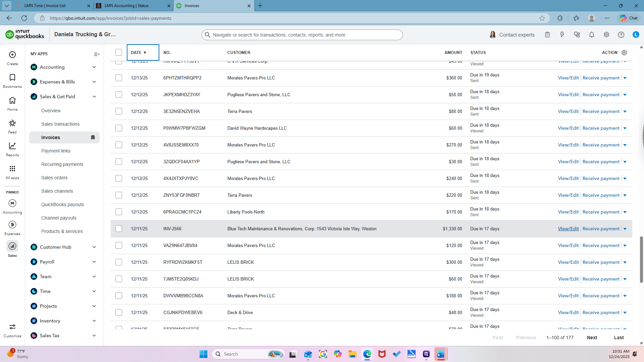This screenshot has width=644, height=362.
Task: Open Customize sliders icon
Action: pos(12,327)
